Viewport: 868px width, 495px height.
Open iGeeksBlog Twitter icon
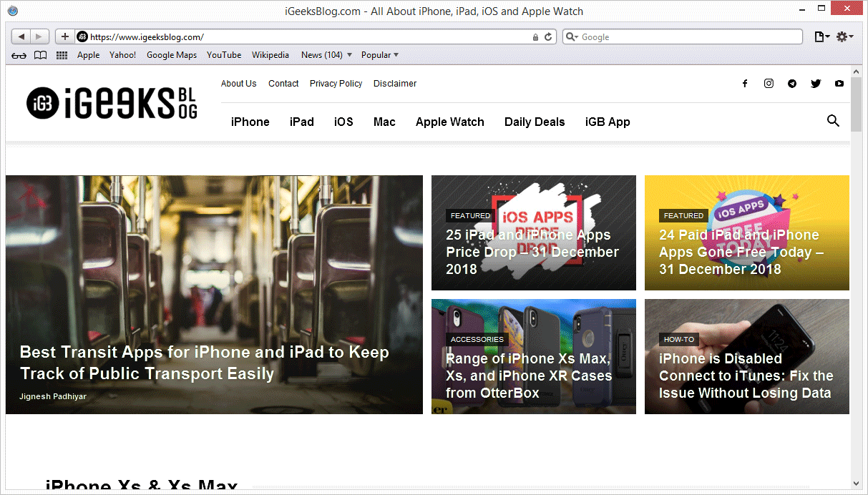pyautogui.click(x=816, y=84)
